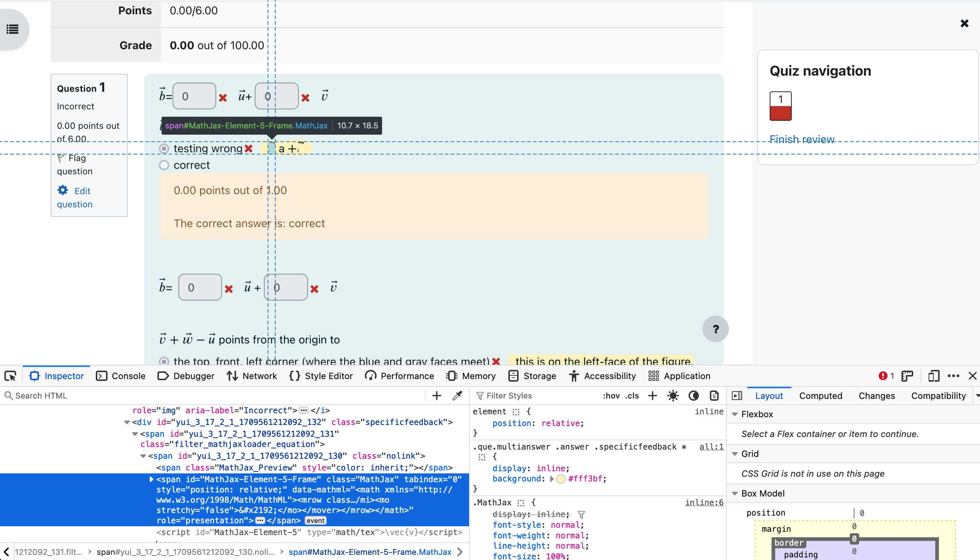Focus the Filter Styles field

[x=535, y=395]
